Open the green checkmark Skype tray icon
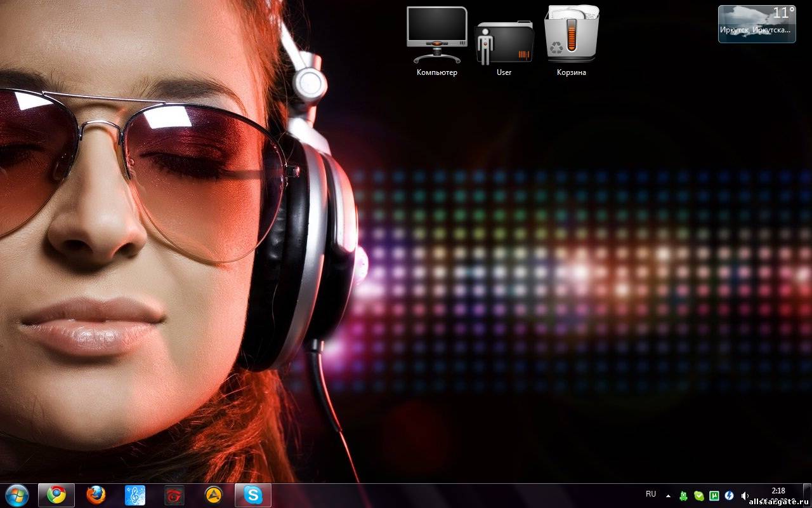Viewport: 812px width, 508px height. tap(699, 495)
